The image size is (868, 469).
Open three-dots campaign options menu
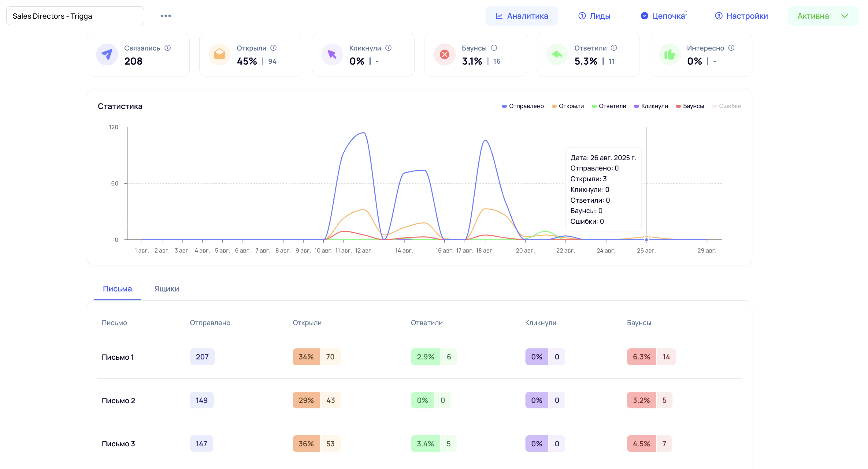165,16
